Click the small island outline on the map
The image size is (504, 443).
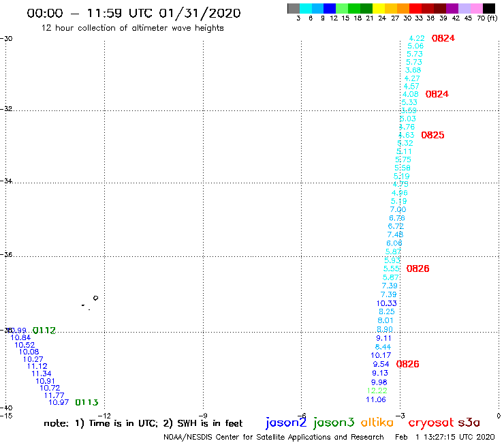pyautogui.click(x=95, y=298)
